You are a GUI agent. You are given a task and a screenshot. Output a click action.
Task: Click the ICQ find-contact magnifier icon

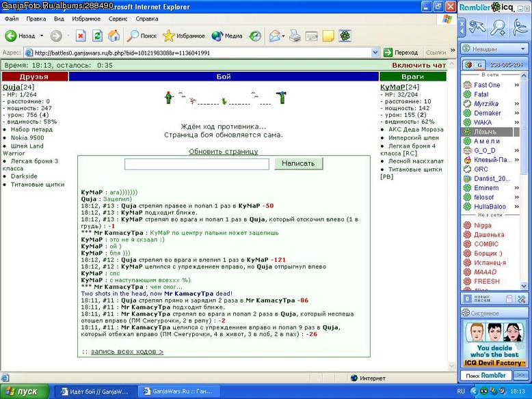click(498, 27)
